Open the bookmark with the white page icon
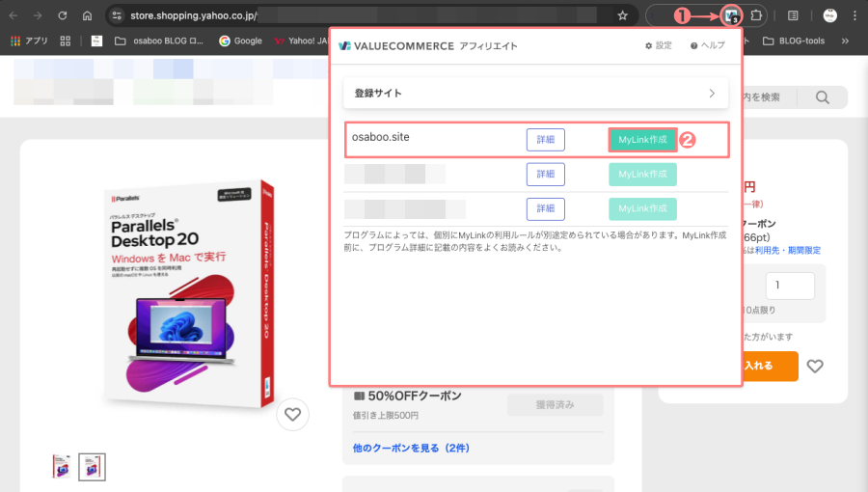The image size is (868, 492). coord(96,41)
